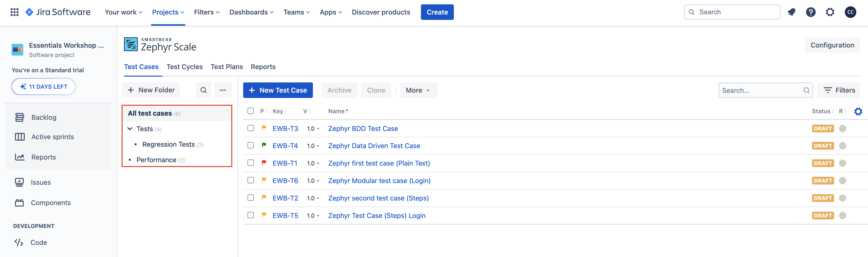The image size is (868, 257).
Task: Click the Reports chart icon in sidebar
Action: 20,157
